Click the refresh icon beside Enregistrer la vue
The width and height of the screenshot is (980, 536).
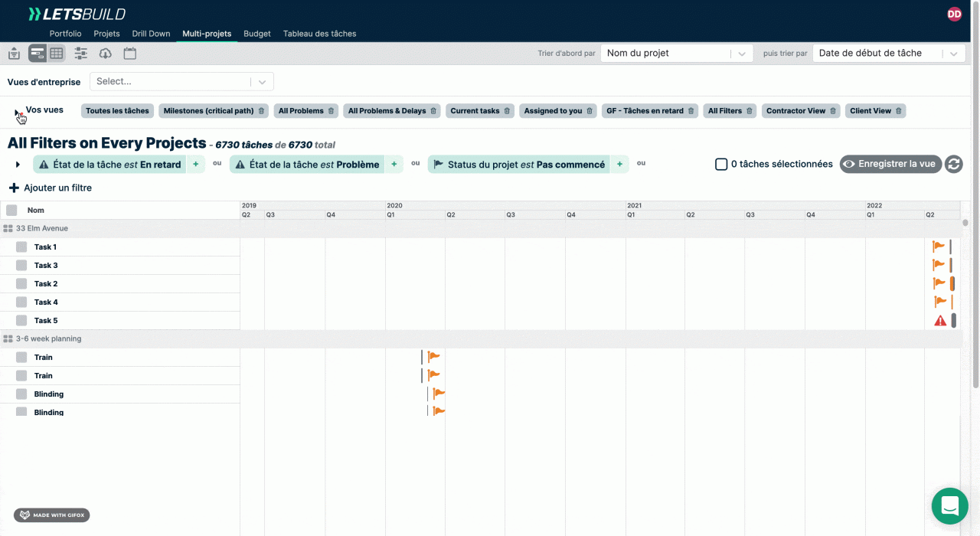click(x=953, y=164)
